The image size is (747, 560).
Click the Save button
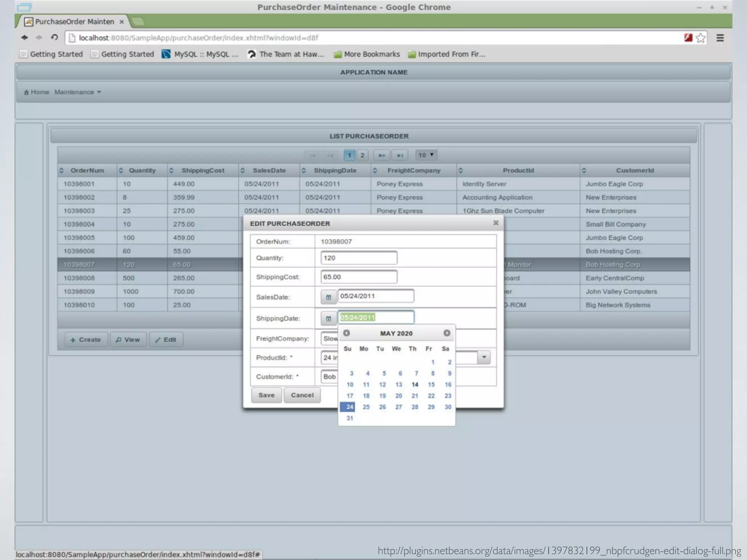point(266,395)
